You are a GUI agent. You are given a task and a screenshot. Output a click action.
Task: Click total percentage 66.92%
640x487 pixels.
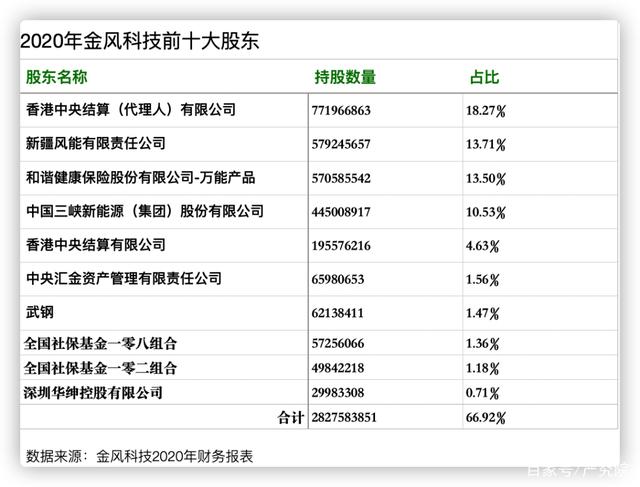[486, 418]
